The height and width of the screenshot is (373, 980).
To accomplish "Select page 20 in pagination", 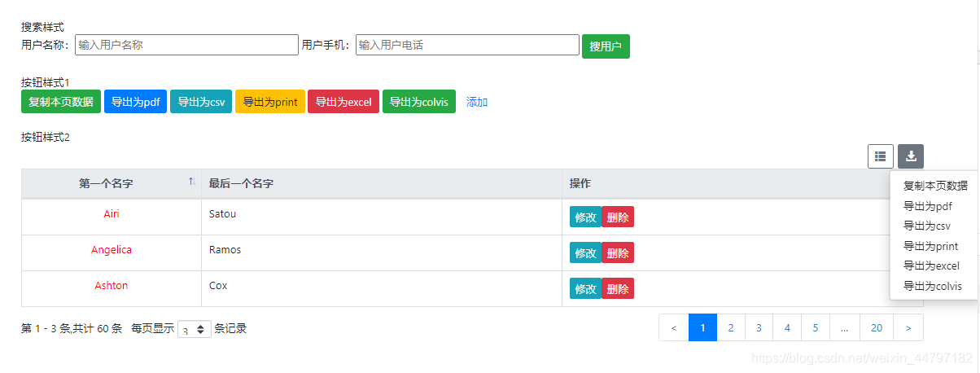I will pyautogui.click(x=877, y=327).
